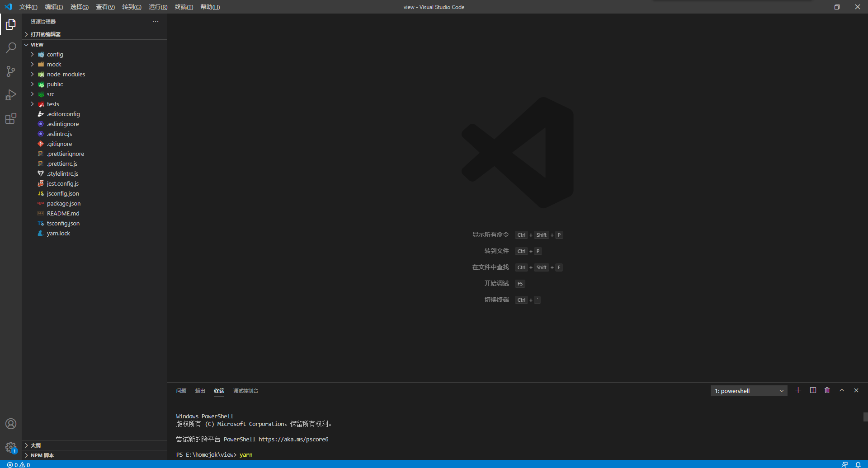The height and width of the screenshot is (468, 868).
Task: Split the terminal pane
Action: 813,390
